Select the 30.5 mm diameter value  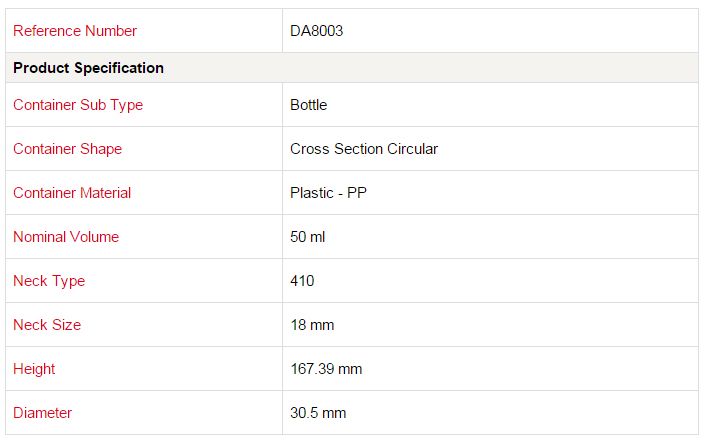coord(318,413)
